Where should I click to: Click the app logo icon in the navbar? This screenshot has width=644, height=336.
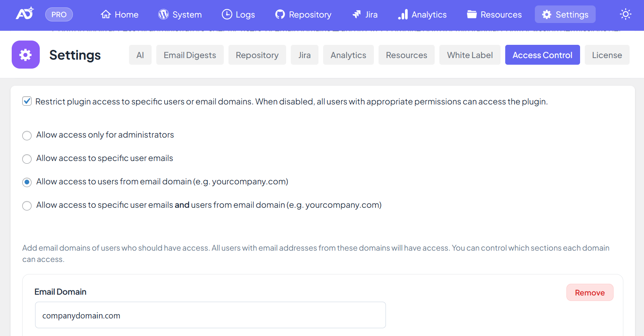coord(25,14)
